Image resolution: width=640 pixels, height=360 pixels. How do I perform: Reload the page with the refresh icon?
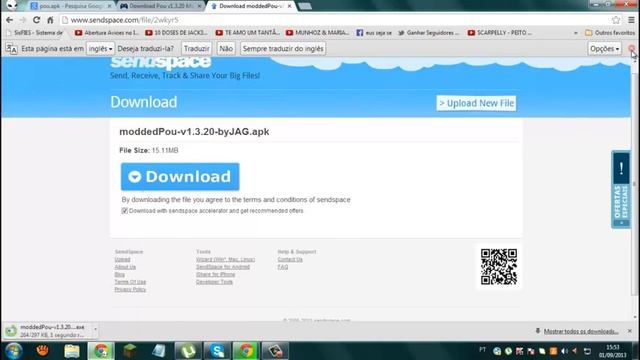point(36,20)
